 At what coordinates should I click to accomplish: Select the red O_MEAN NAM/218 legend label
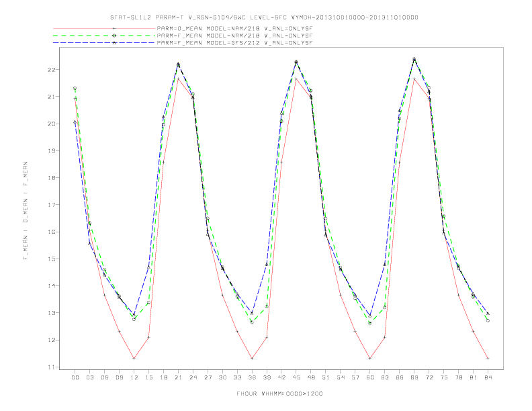234,28
